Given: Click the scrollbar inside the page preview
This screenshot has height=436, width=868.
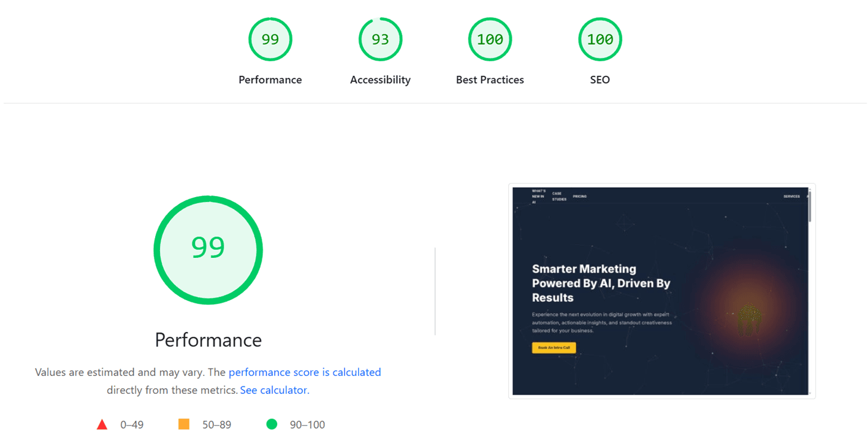Looking at the screenshot, I should [810, 206].
